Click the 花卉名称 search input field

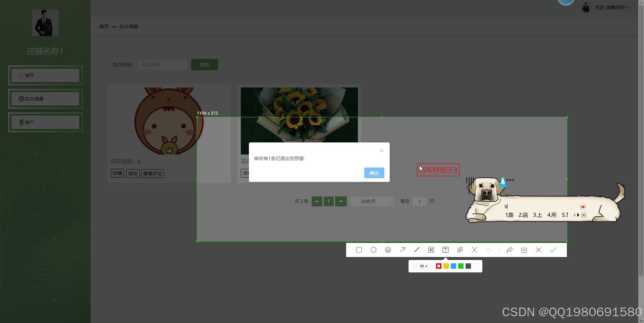(163, 64)
